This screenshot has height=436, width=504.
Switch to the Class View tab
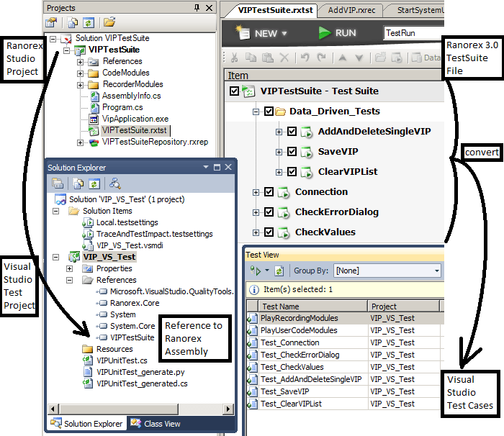click(x=156, y=424)
